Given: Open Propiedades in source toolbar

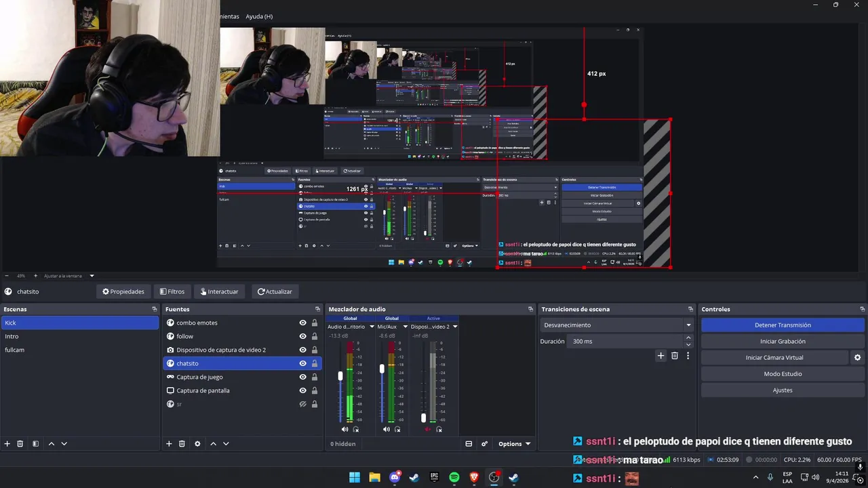Looking at the screenshot, I should pyautogui.click(x=123, y=291).
